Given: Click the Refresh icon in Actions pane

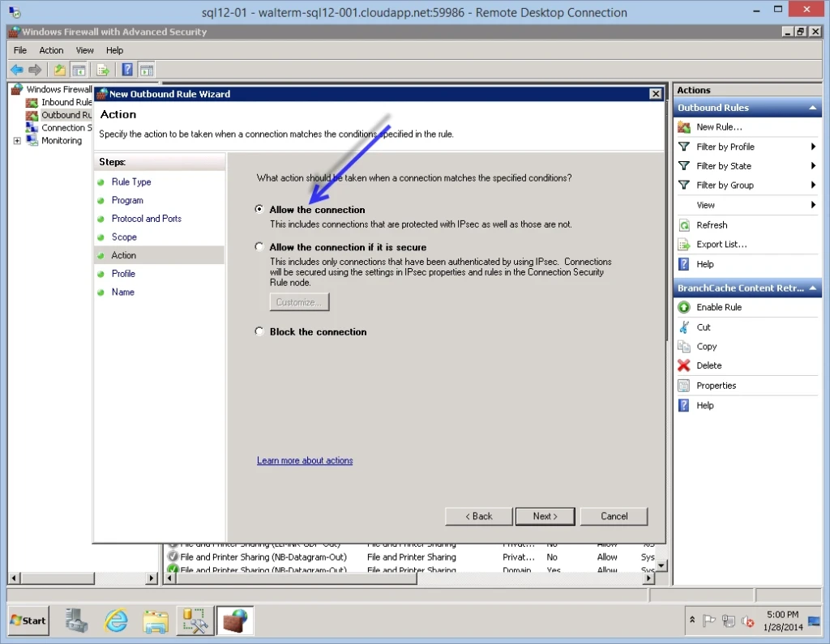Looking at the screenshot, I should coord(684,225).
